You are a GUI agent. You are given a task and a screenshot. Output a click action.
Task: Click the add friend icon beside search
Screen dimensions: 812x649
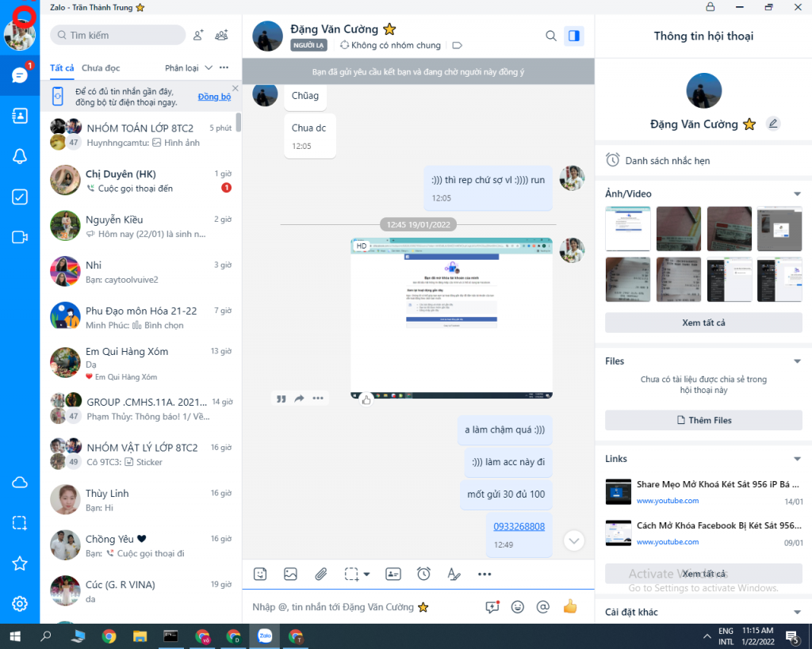pyautogui.click(x=198, y=35)
